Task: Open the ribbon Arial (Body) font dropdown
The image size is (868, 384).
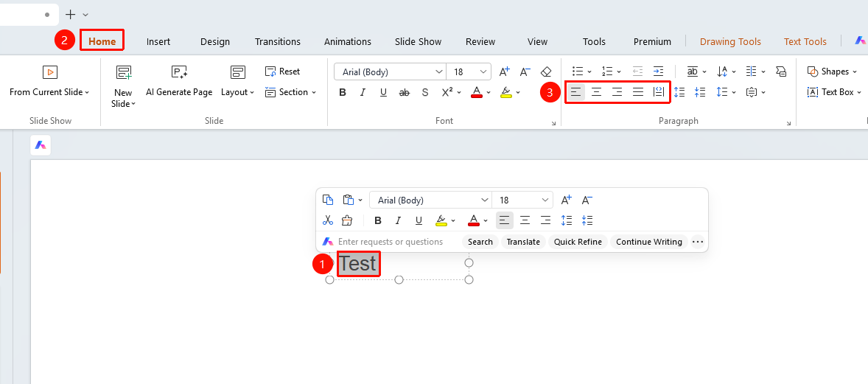Action: tap(439, 72)
